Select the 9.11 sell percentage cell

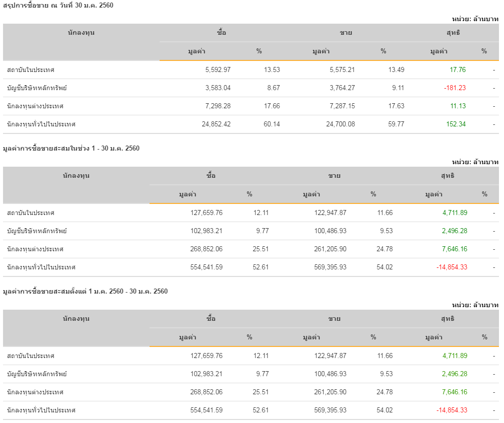tap(398, 88)
